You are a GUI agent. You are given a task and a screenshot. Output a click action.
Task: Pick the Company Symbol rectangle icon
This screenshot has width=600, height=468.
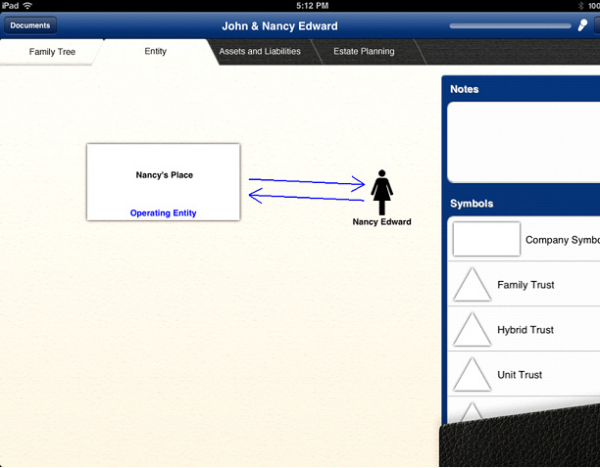[486, 239]
